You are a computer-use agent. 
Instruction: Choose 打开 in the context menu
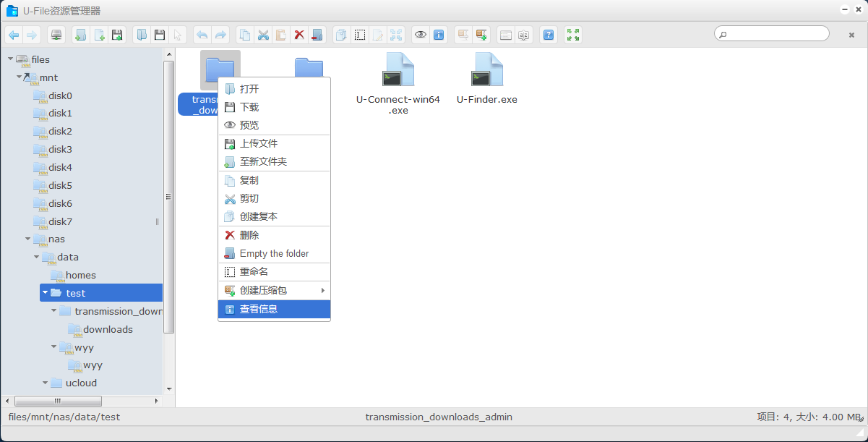click(x=274, y=89)
